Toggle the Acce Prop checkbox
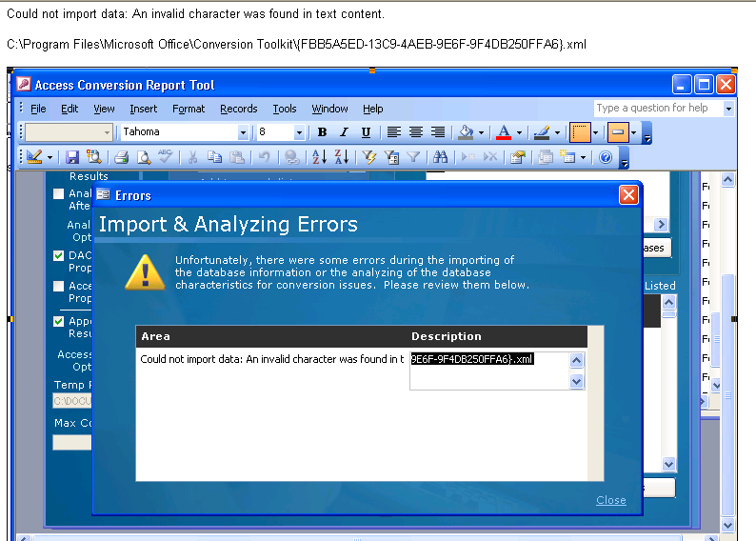The width and height of the screenshot is (756, 541). 58,287
